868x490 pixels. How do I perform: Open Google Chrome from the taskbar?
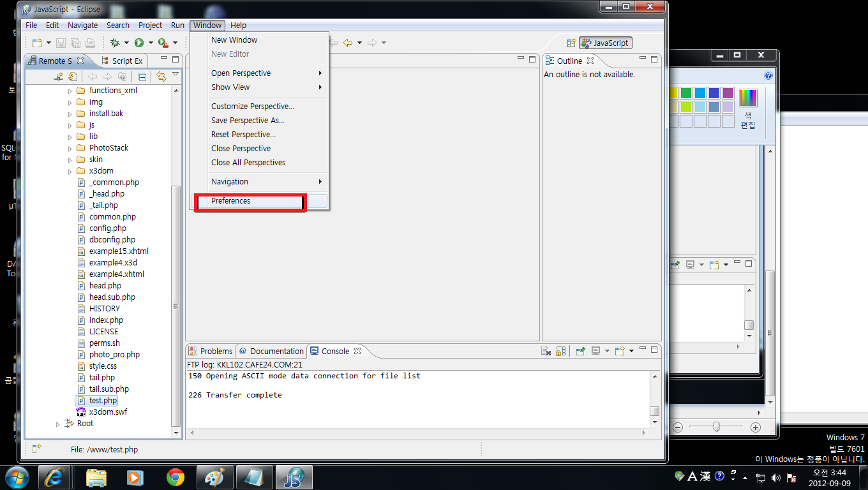[x=175, y=477]
